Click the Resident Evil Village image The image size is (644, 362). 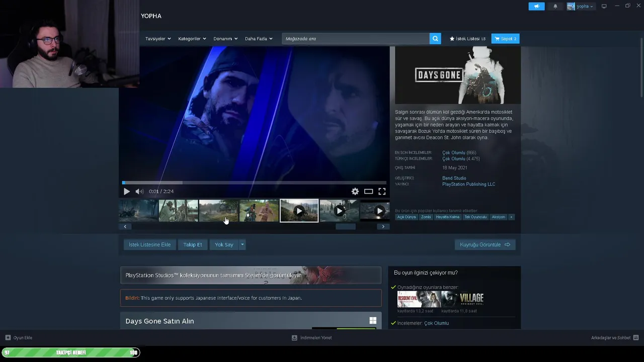[462, 299]
